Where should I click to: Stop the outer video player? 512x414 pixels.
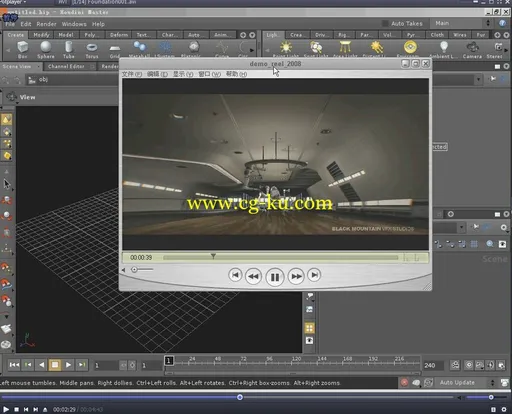pyautogui.click(x=16, y=409)
